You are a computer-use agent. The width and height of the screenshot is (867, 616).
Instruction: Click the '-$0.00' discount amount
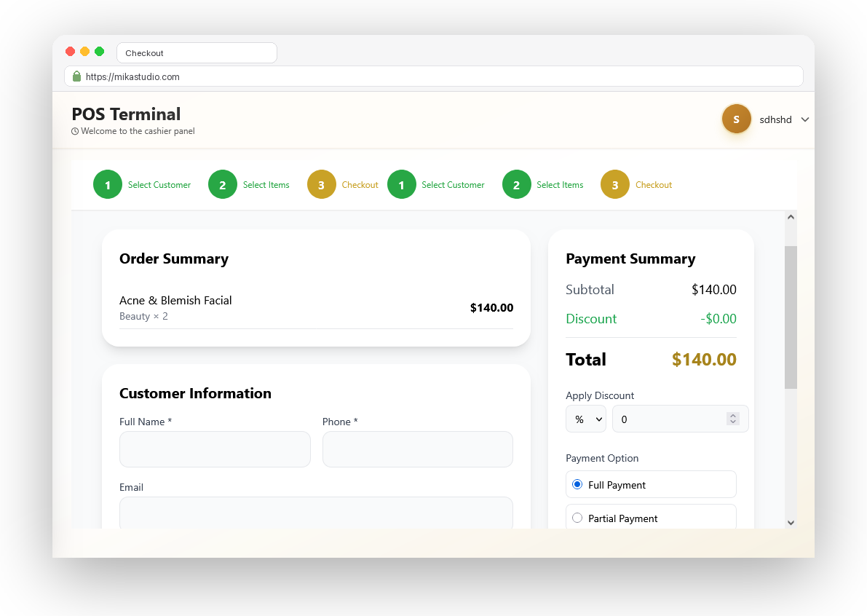[718, 319]
